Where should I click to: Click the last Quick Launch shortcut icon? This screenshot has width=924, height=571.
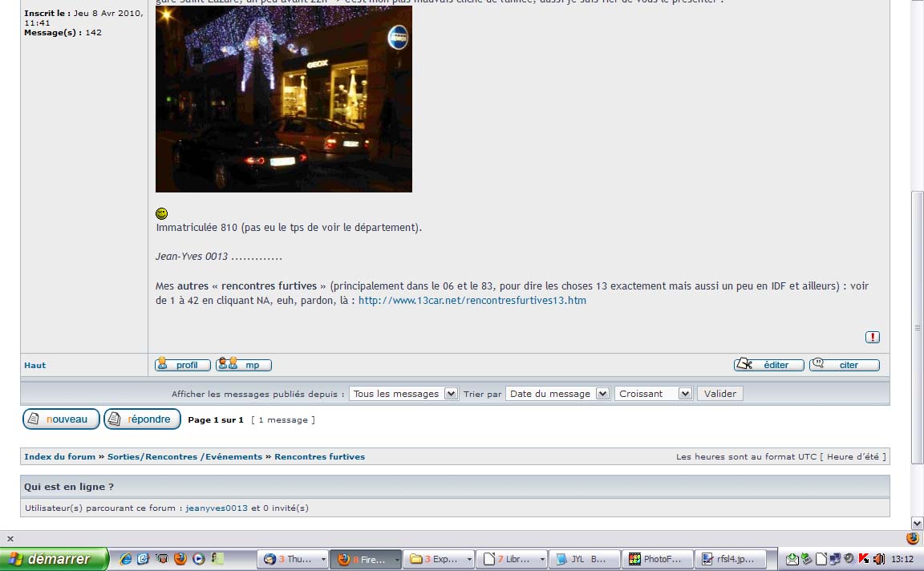point(217,559)
